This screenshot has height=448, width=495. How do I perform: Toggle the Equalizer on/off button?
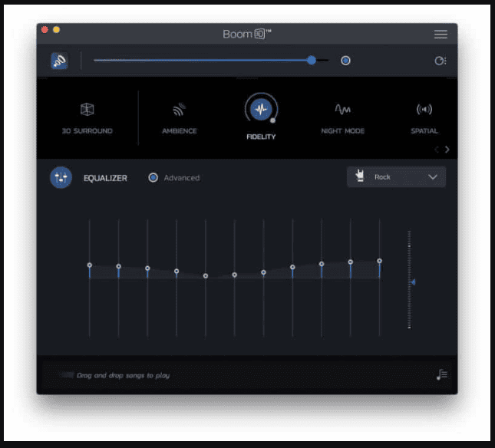pos(61,178)
